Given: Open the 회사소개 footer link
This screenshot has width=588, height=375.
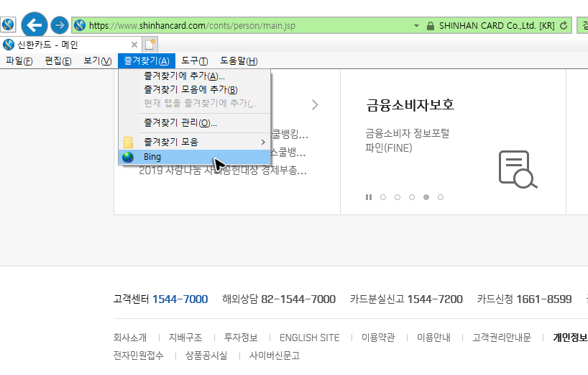Looking at the screenshot, I should (130, 338).
